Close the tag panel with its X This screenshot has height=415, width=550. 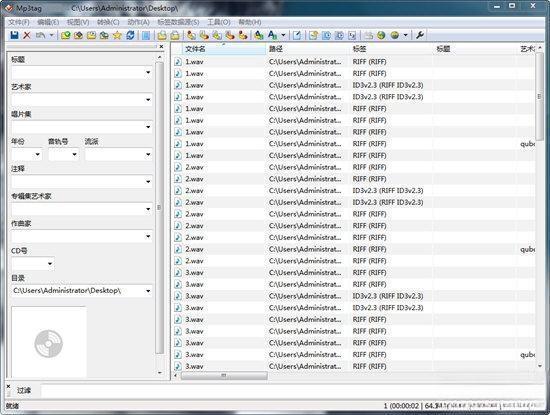161,46
